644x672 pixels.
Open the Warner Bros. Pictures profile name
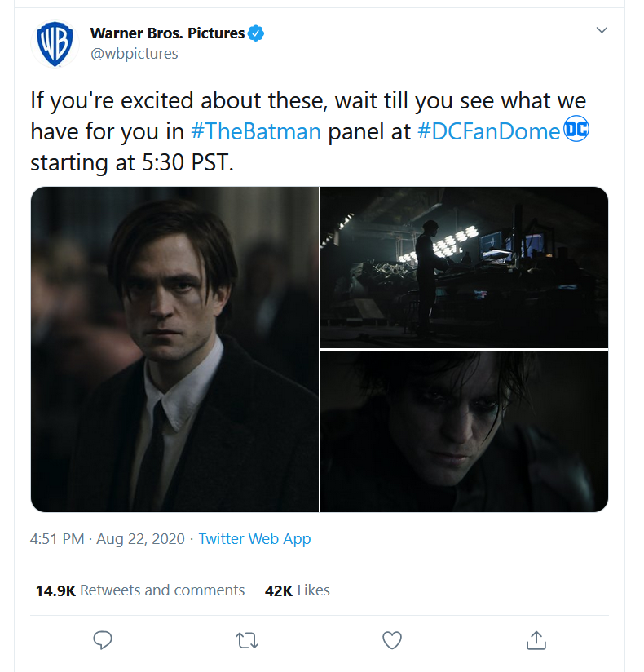[x=167, y=33]
